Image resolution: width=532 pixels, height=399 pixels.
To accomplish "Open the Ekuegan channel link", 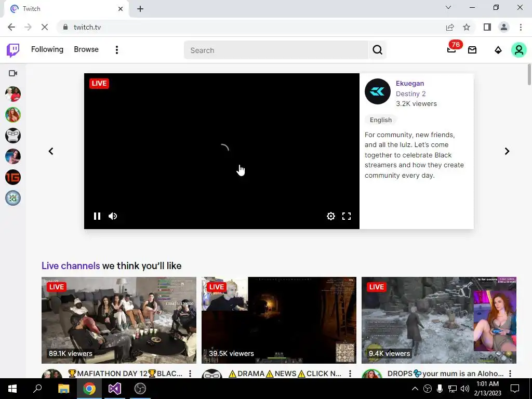I will point(409,84).
